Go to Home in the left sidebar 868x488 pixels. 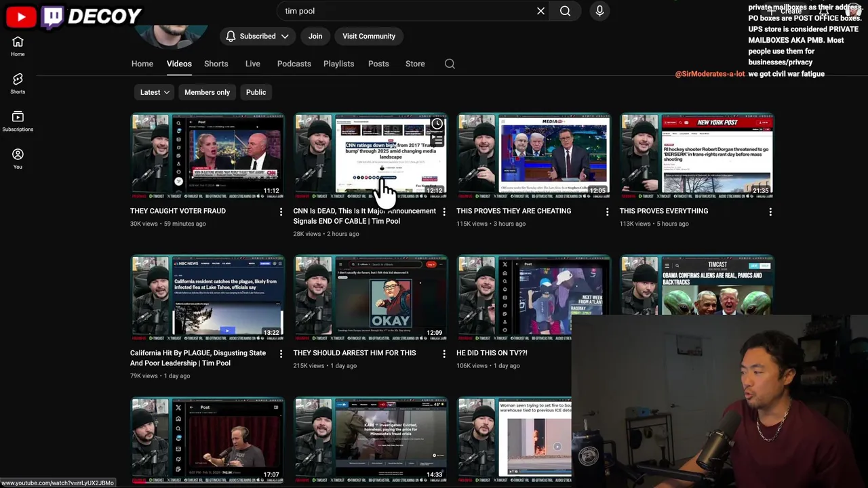pyautogui.click(x=18, y=46)
